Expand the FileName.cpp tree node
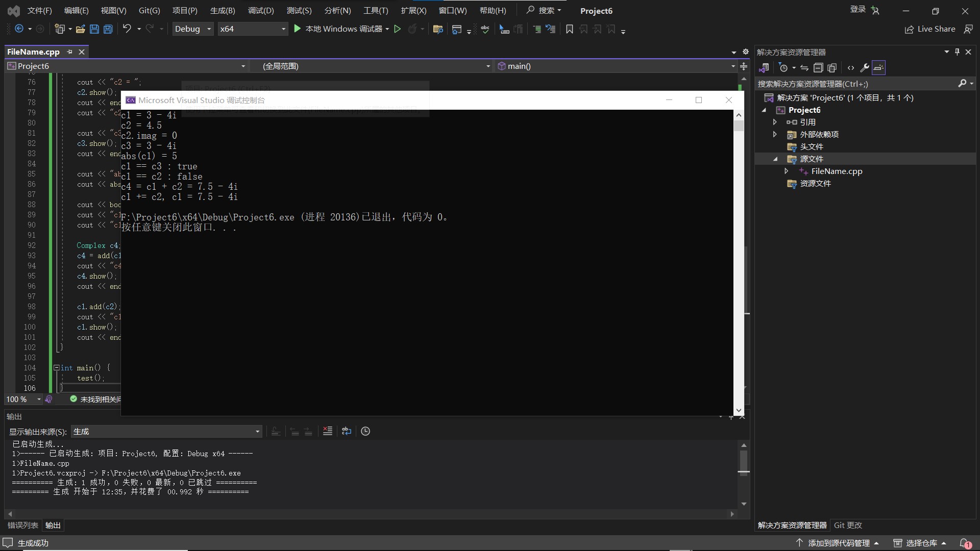This screenshot has width=980, height=551. point(786,171)
